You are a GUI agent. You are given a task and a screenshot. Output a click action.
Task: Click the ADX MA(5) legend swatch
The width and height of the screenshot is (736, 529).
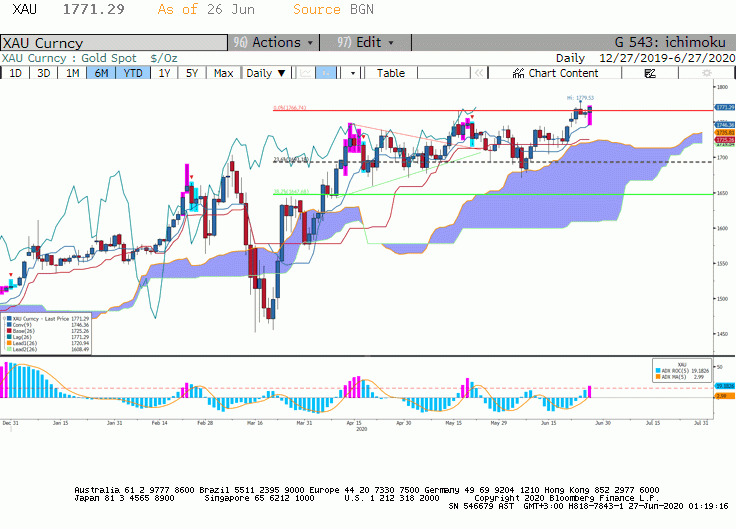tap(658, 377)
